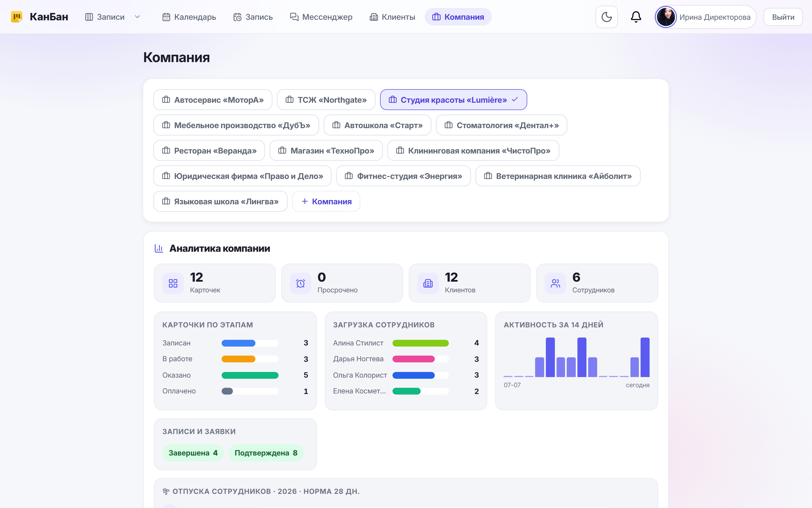The height and width of the screenshot is (508, 812).
Task: Click the briefcase icon of Автосервис «МоторА»
Action: click(x=166, y=99)
